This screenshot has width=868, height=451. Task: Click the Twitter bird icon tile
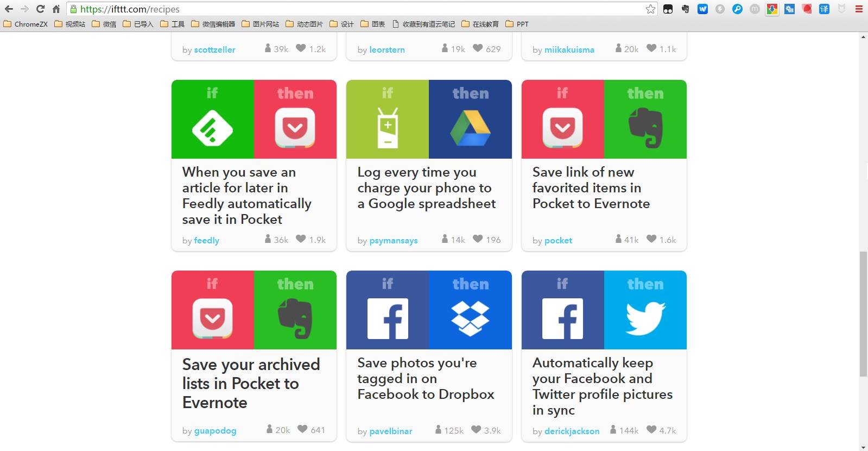(x=645, y=318)
